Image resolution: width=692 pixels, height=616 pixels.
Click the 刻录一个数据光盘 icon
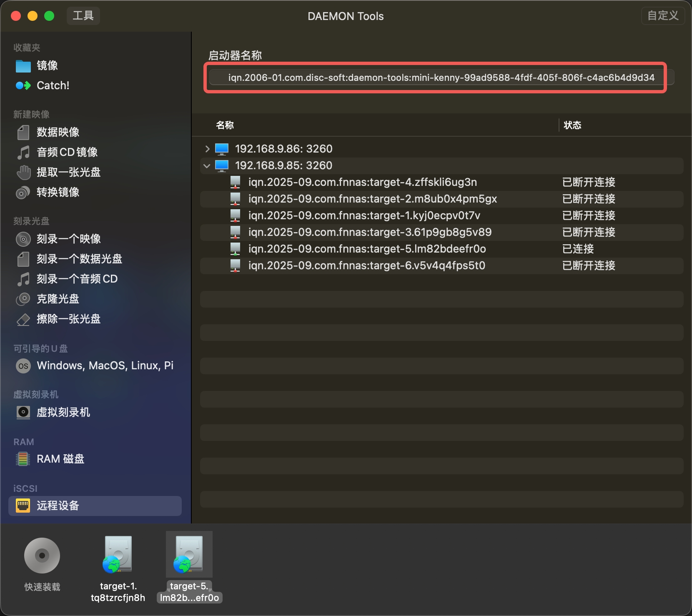point(23,259)
